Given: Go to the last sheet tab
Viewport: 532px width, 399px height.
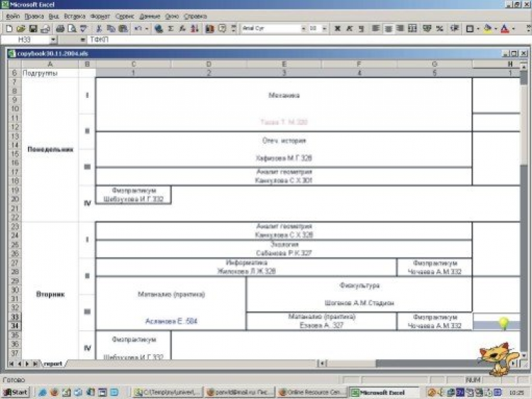Looking at the screenshot, I should click(35, 364).
